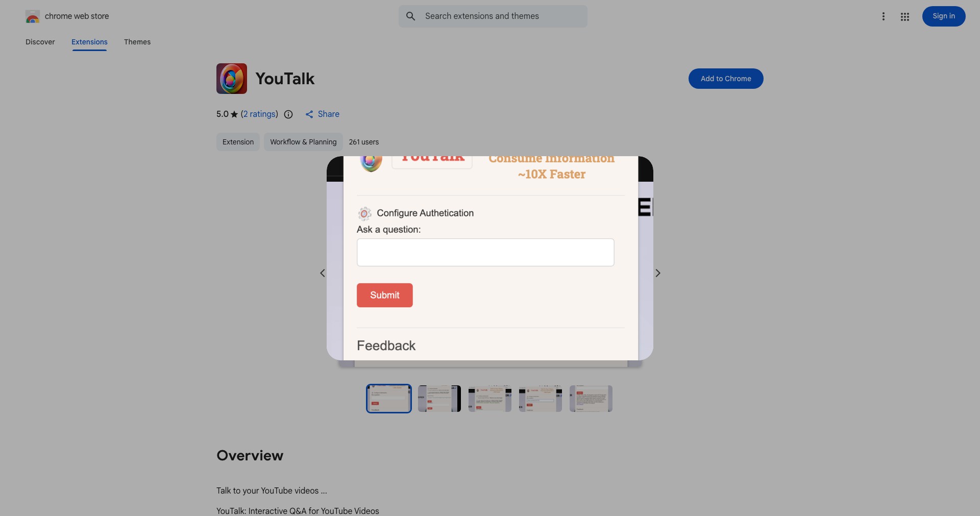Image resolution: width=980 pixels, height=516 pixels.
Task: Click Add to Chrome button
Action: click(x=726, y=79)
